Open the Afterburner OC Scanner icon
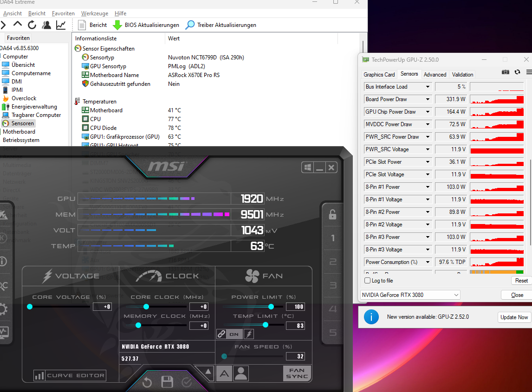The width and height of the screenshot is (532, 392). (3, 285)
